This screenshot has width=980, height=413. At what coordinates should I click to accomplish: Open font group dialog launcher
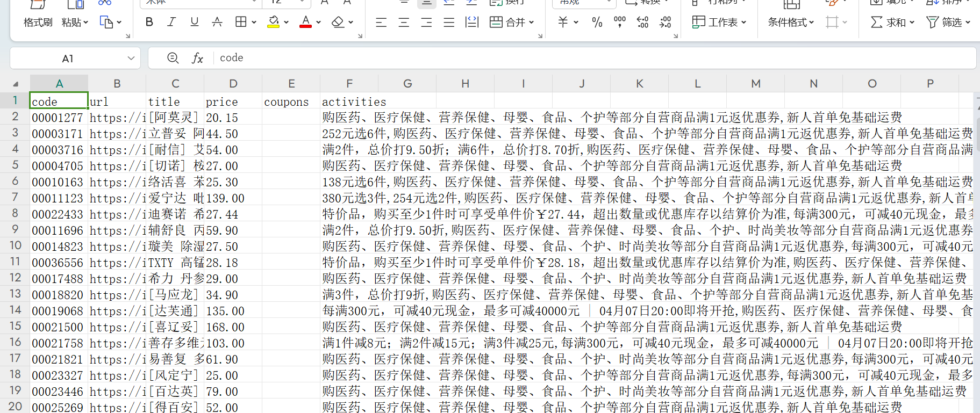click(x=360, y=36)
